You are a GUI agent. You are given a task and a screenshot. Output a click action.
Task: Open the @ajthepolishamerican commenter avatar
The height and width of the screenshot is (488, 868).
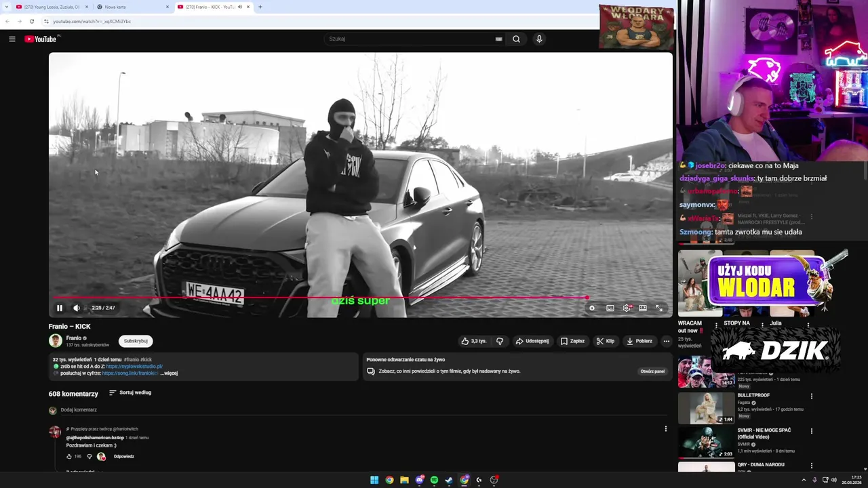[x=55, y=432]
